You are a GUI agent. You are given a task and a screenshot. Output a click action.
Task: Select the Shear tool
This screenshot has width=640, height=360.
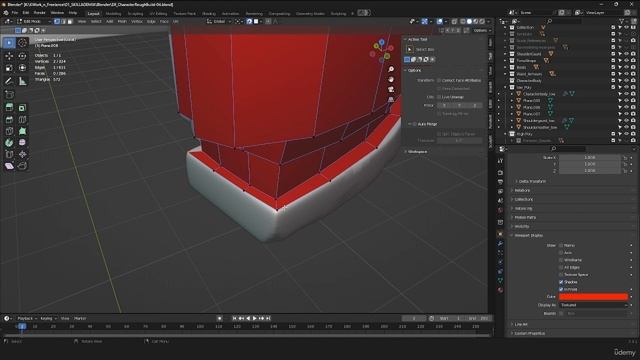click(x=9, y=166)
